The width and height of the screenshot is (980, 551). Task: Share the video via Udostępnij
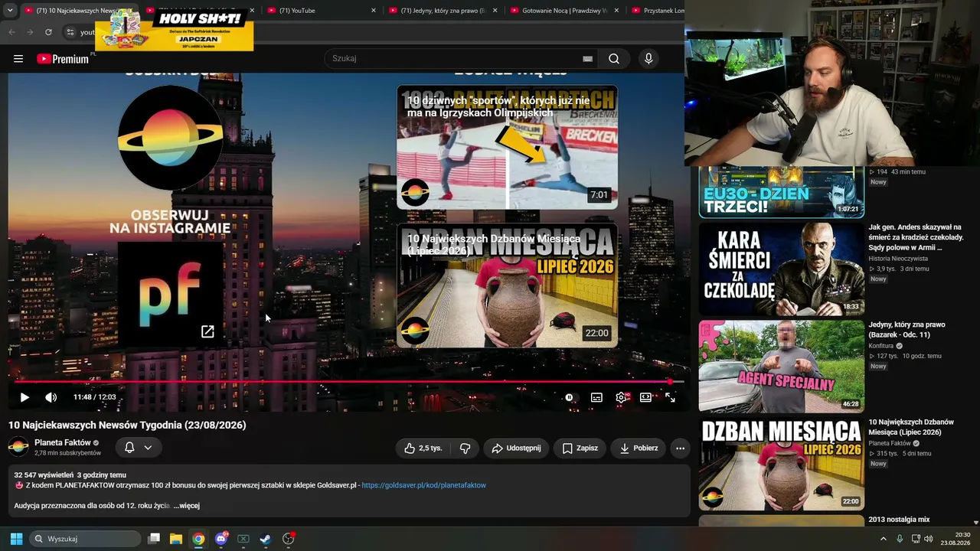pyautogui.click(x=516, y=448)
